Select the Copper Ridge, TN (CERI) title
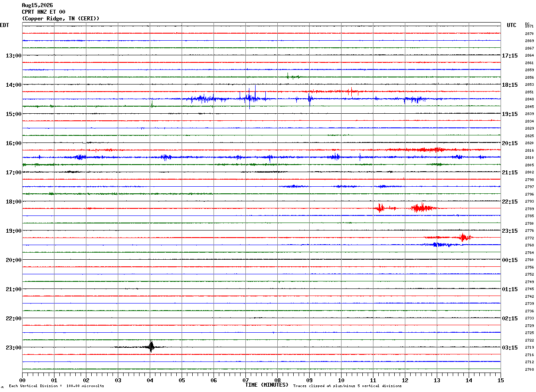Viewport: 536px width, 392px height. (x=61, y=19)
